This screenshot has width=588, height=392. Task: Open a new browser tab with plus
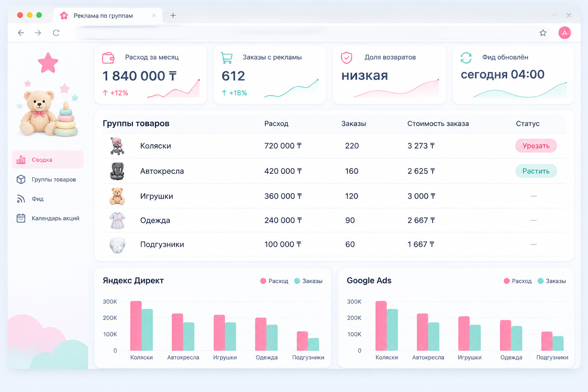tap(173, 15)
